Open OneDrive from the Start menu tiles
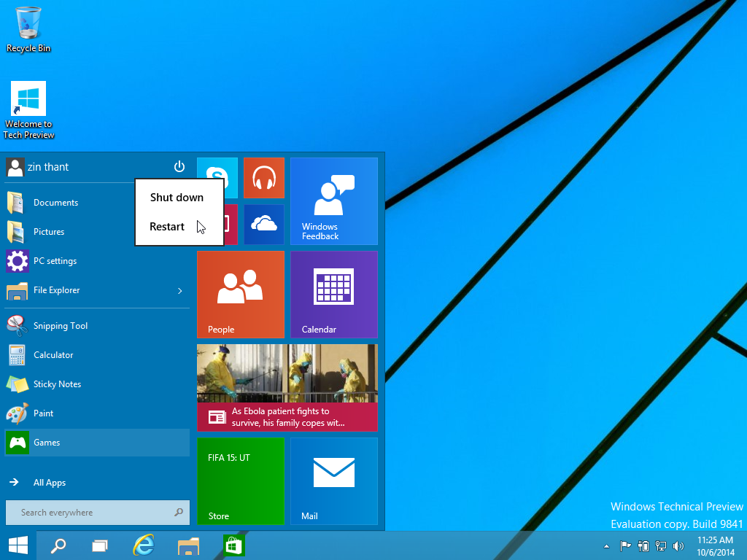The height and width of the screenshot is (560, 747). click(263, 224)
